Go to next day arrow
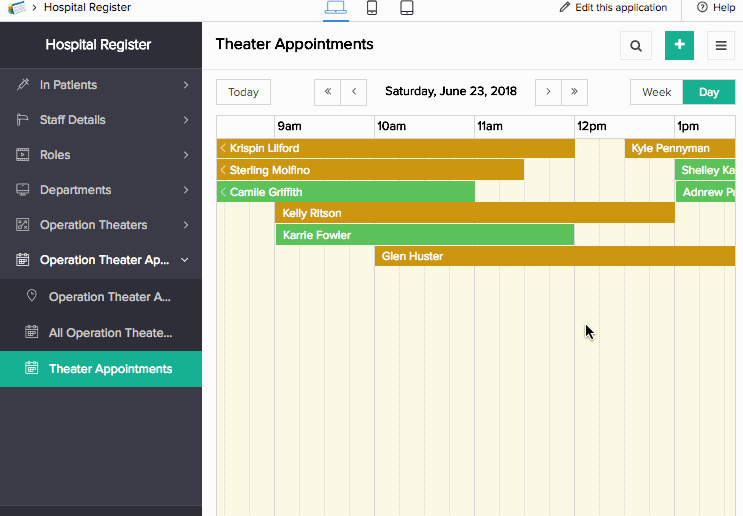The image size is (743, 516). point(548,92)
